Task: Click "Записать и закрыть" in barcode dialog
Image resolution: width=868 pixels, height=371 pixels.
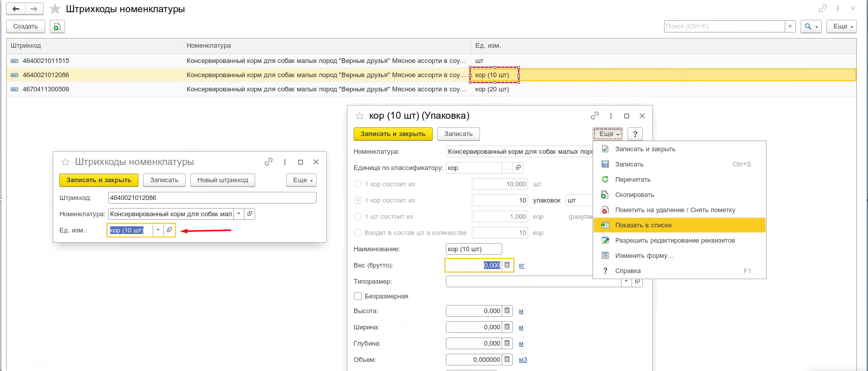Action: point(99,180)
